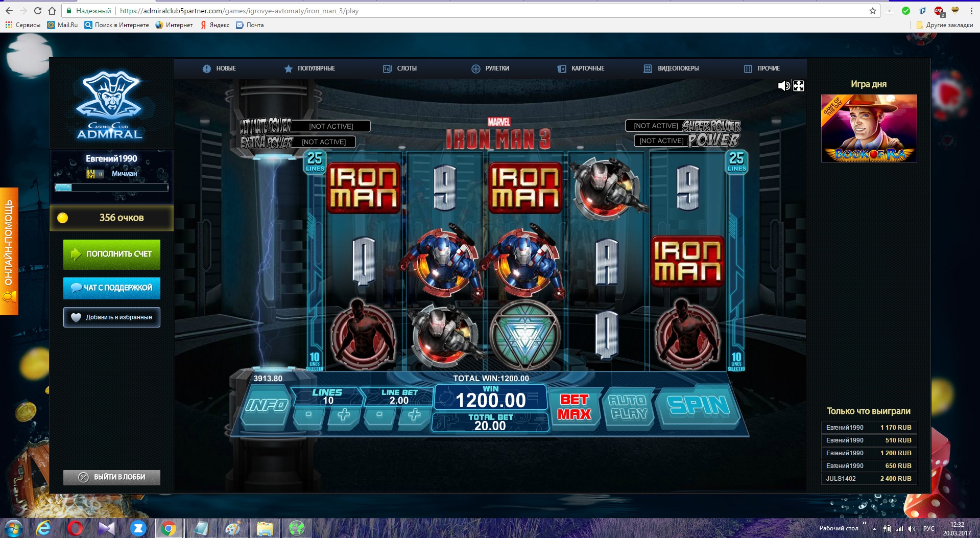Bookmark this page with the star
The image size is (980, 538).
[x=873, y=11]
